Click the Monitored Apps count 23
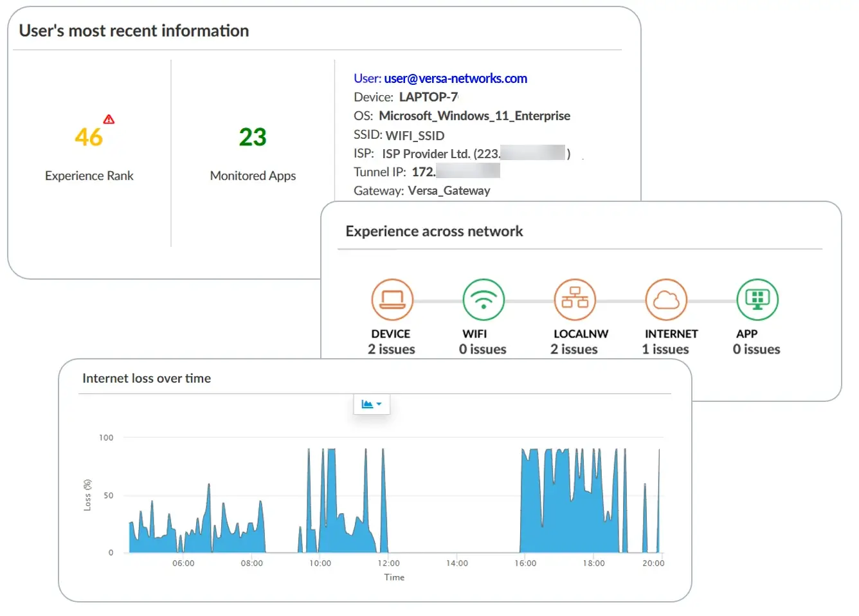This screenshot has width=859, height=616. [x=253, y=137]
